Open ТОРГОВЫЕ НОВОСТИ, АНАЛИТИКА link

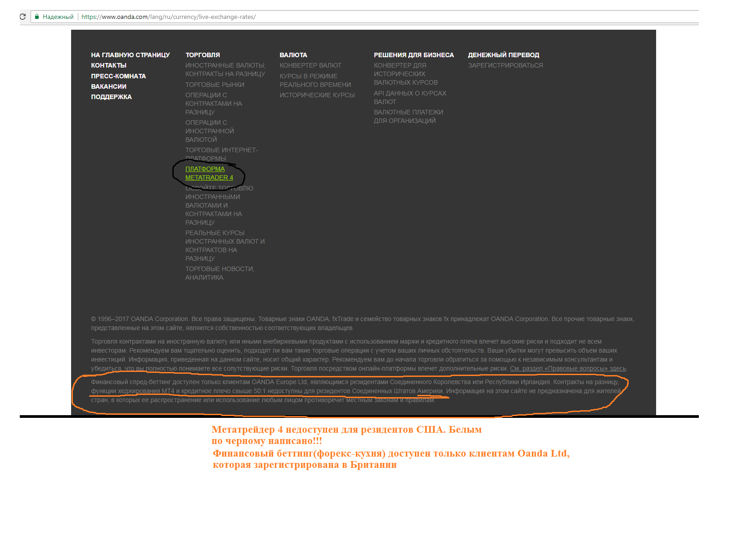tap(220, 273)
